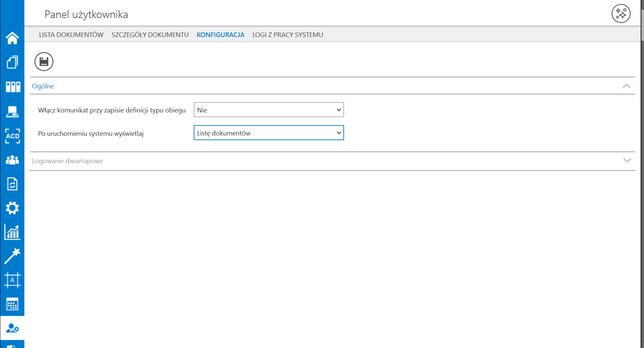
Task: Click 'Po uruchomieniu systemu wyświetlaj' label
Action: (x=91, y=133)
